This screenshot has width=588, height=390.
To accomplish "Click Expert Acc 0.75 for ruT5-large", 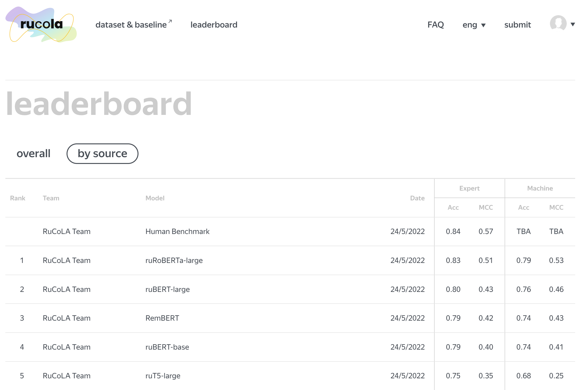I will (x=453, y=376).
